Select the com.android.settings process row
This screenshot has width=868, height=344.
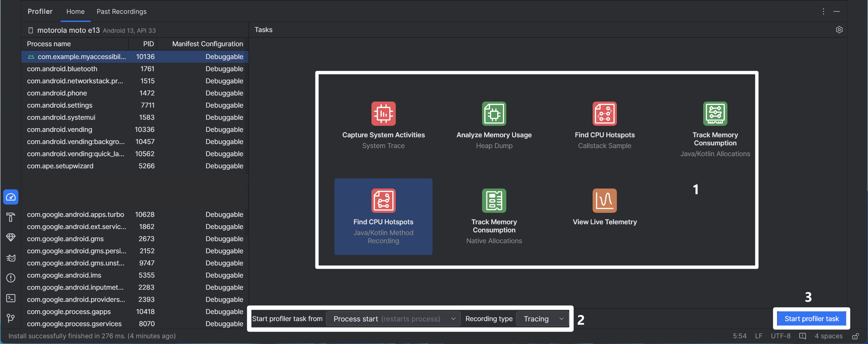point(135,105)
